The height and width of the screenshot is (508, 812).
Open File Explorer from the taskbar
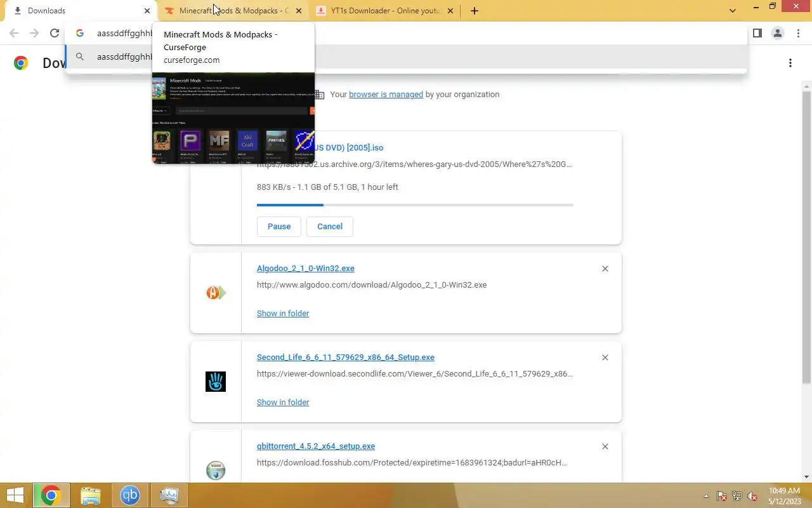(91, 495)
